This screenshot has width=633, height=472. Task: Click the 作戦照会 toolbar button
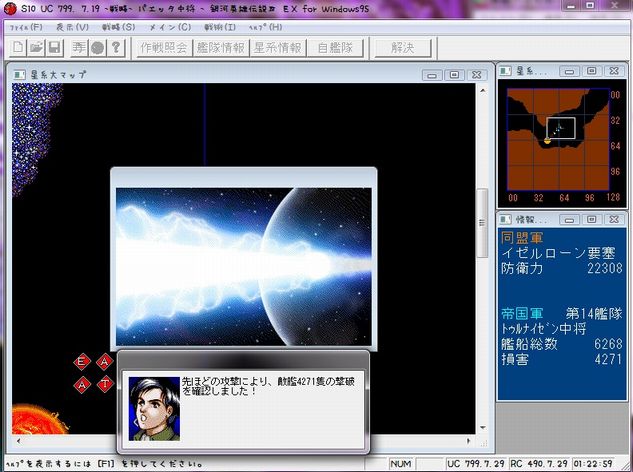pos(164,48)
